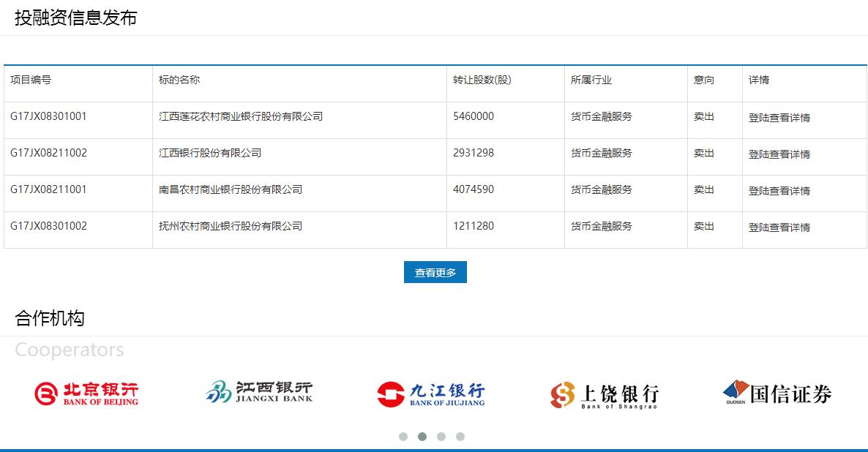View login details for 江西银行股份有限公司

coord(779,154)
